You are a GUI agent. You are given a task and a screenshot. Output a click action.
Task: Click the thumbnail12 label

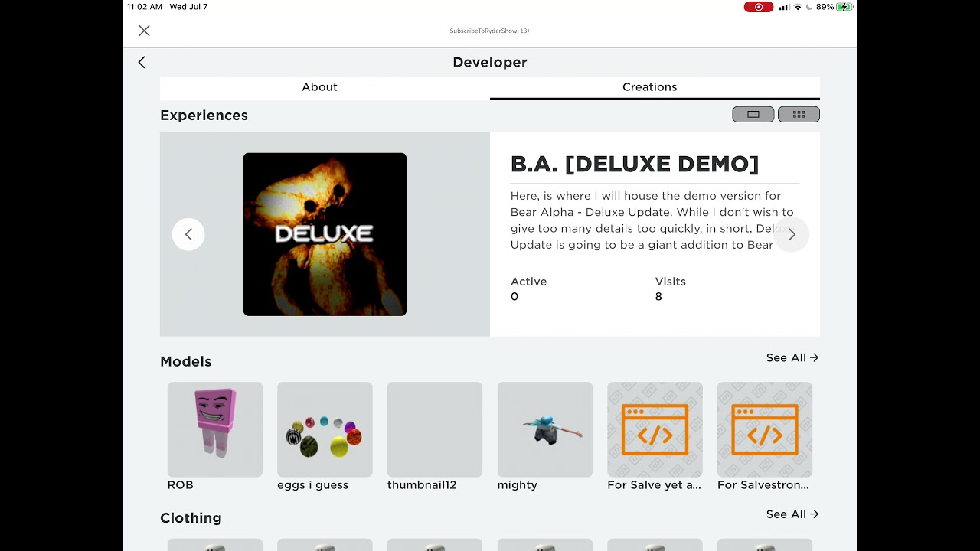point(422,485)
